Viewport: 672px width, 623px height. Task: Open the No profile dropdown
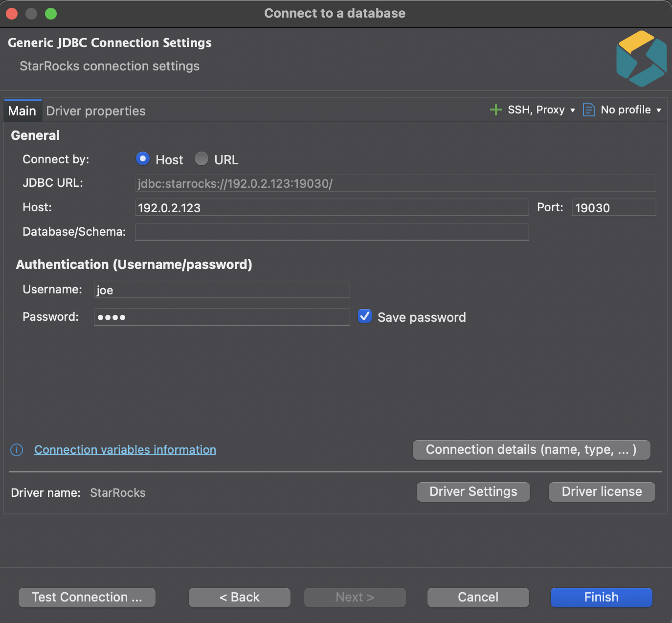click(631, 110)
